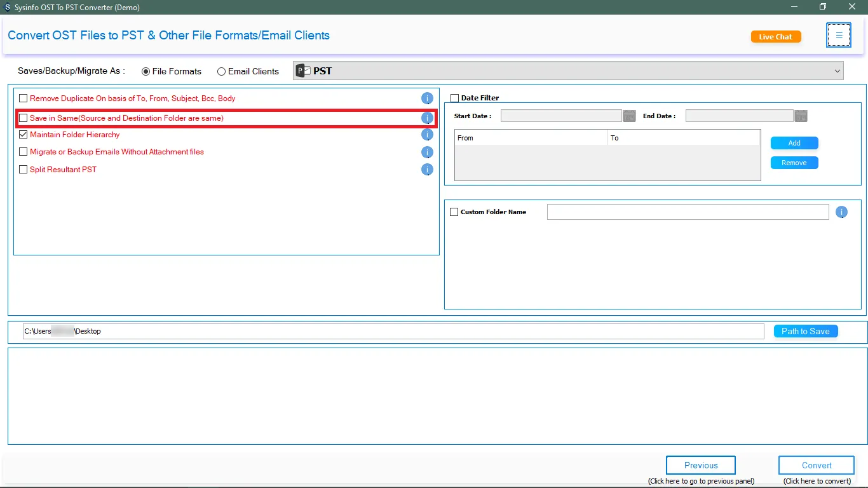The image size is (868, 488).
Task: Open End Date calendar picker icon
Action: point(801,116)
